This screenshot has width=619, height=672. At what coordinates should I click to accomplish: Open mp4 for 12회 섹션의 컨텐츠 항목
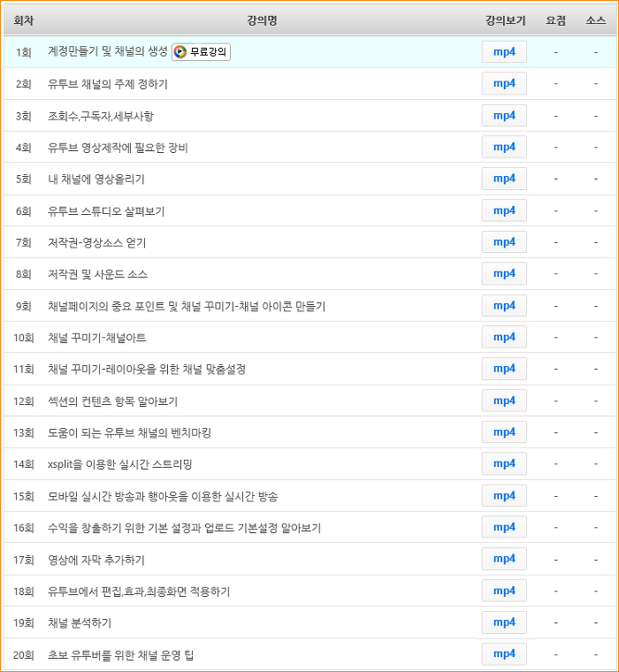coord(504,401)
